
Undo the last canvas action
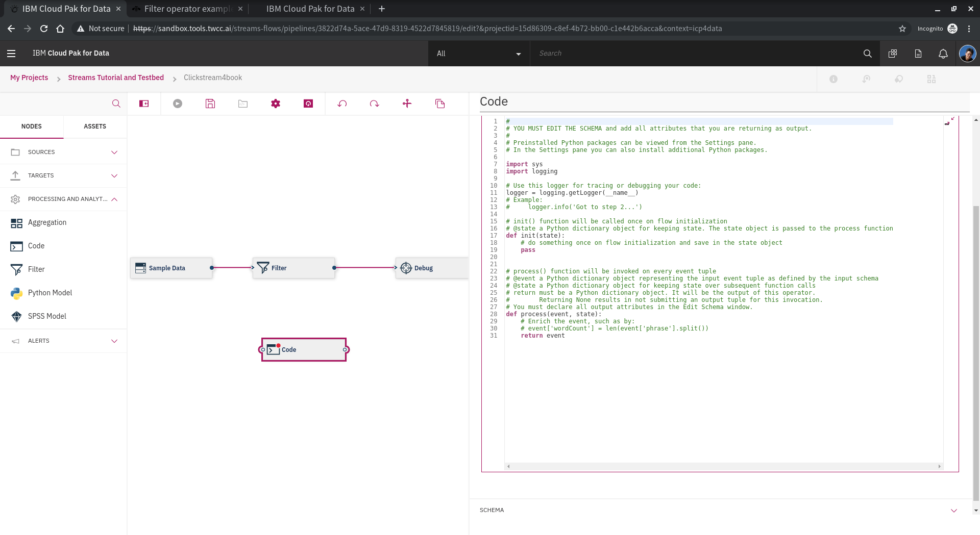pyautogui.click(x=342, y=104)
